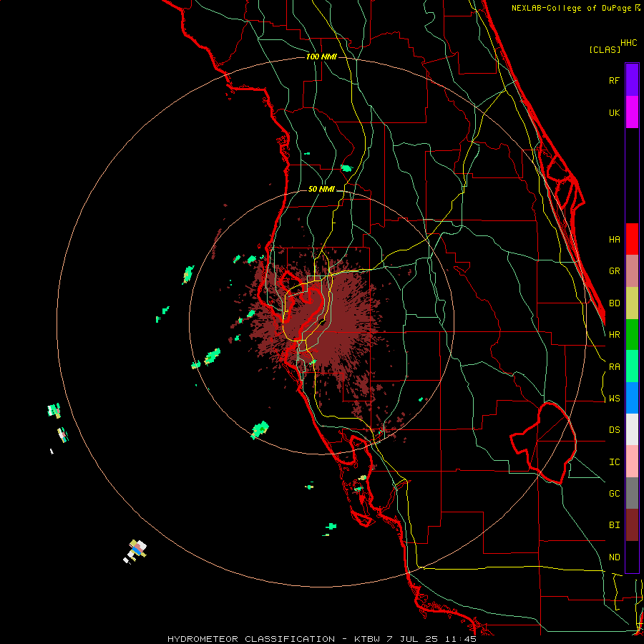The image size is (644, 644).
Task: Click the IC light pink legend swatch
Action: point(632,462)
